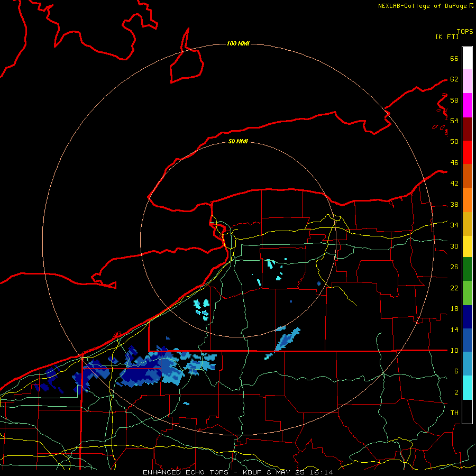Screen dimensions: 476x476
Task: Click the 100 NMI range ring label
Action: pyautogui.click(x=238, y=43)
